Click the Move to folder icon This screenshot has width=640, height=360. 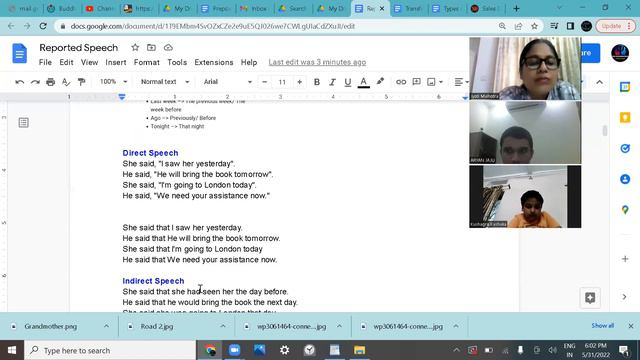[x=151, y=47]
